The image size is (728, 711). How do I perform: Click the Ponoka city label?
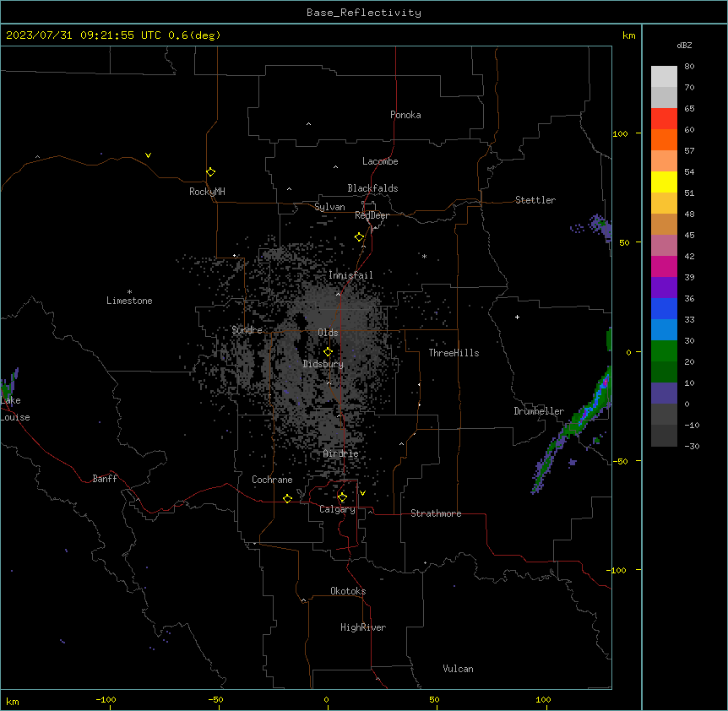tap(405, 115)
